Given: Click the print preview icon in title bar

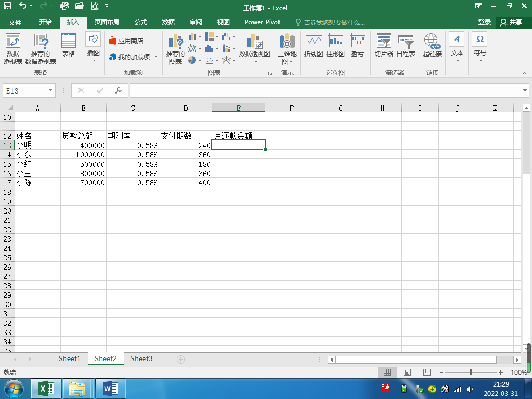Looking at the screenshot, I should (x=95, y=6).
